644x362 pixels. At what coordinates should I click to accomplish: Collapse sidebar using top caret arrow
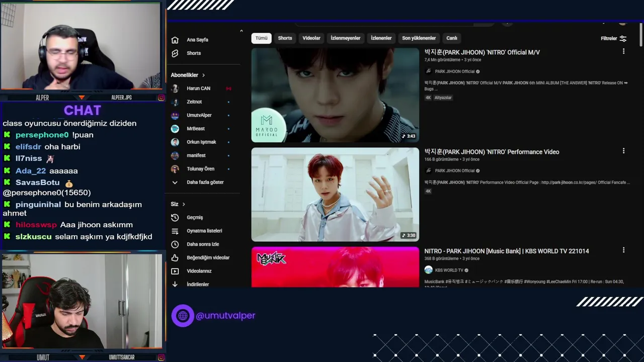pyautogui.click(x=241, y=31)
